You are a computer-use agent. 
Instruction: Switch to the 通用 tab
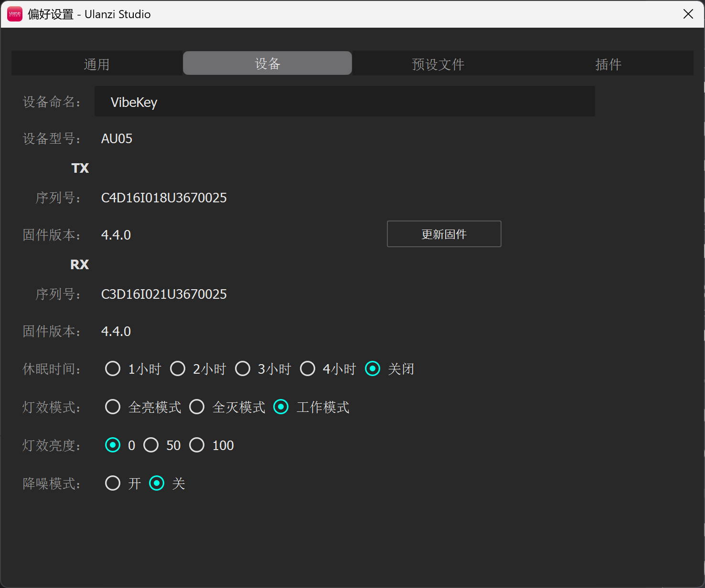coord(97,64)
